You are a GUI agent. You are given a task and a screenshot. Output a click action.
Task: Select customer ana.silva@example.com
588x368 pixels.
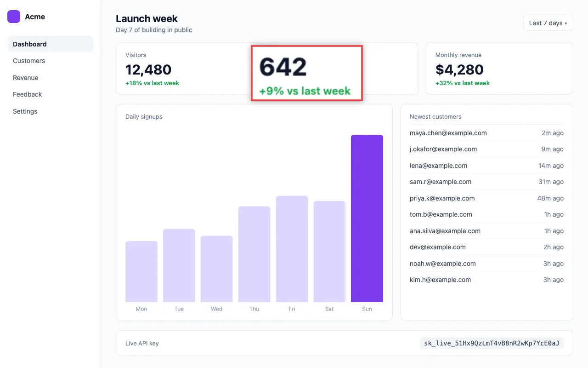click(x=486, y=231)
